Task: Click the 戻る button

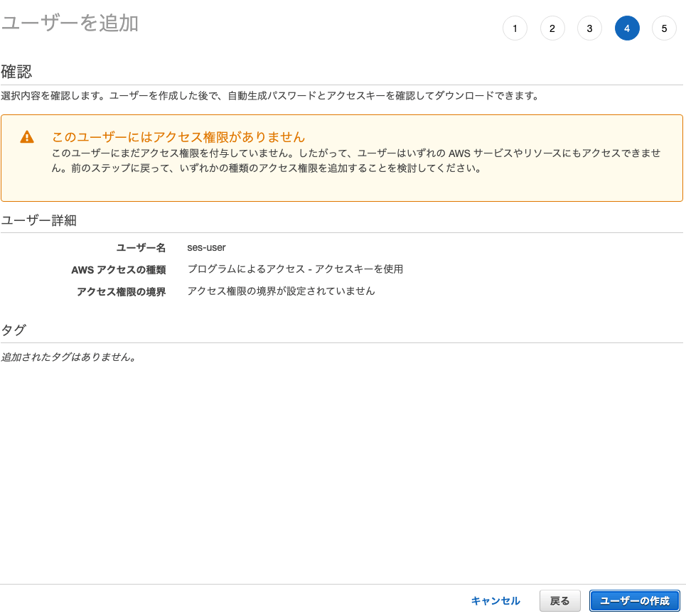Action: click(x=559, y=600)
